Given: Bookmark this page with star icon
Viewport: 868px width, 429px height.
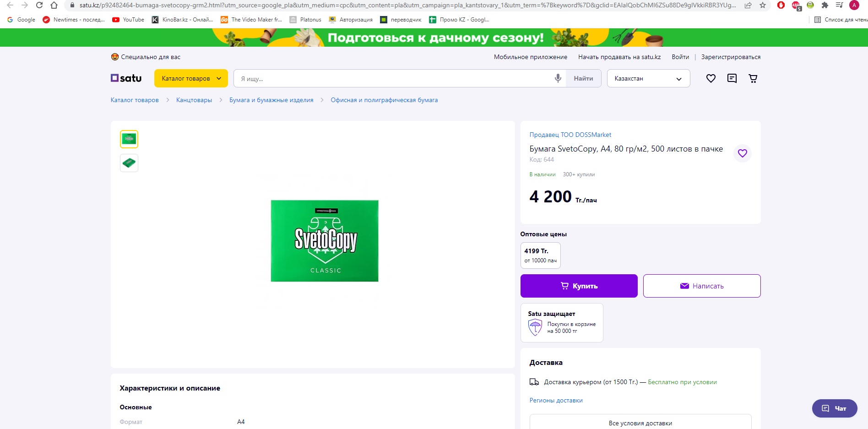Looking at the screenshot, I should 763,5.
